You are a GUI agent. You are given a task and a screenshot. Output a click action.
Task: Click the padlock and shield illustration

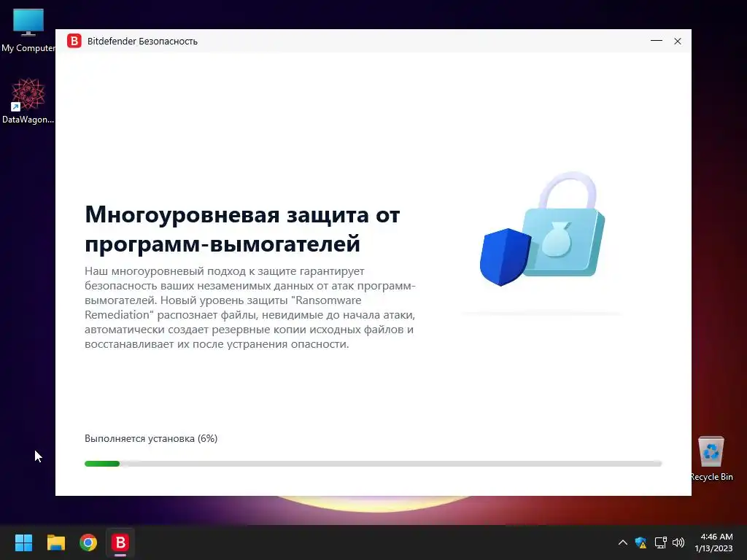542,229
